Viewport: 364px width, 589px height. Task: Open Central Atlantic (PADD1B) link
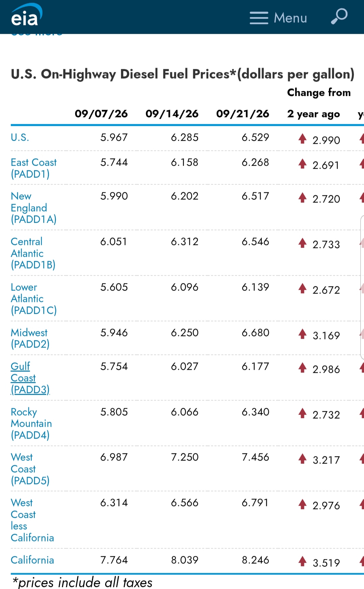click(x=33, y=253)
